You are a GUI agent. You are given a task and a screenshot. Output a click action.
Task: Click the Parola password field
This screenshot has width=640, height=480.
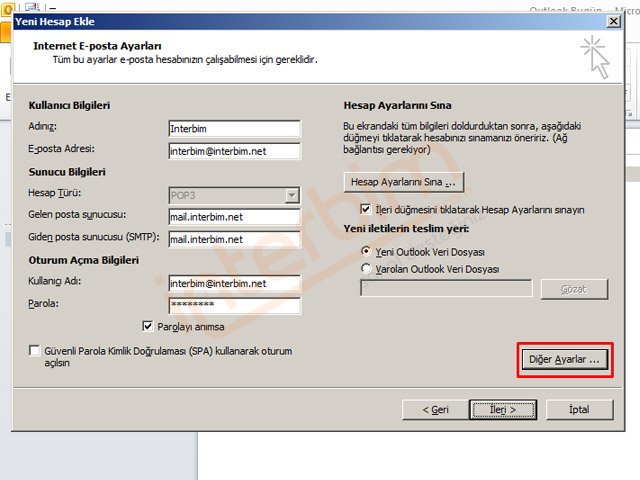point(234,304)
